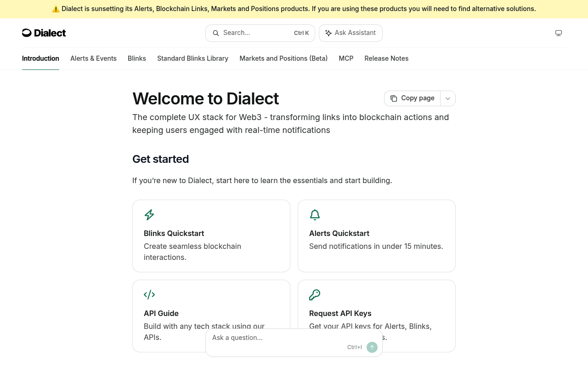
Task: Click the Get started heading
Action: (161, 159)
